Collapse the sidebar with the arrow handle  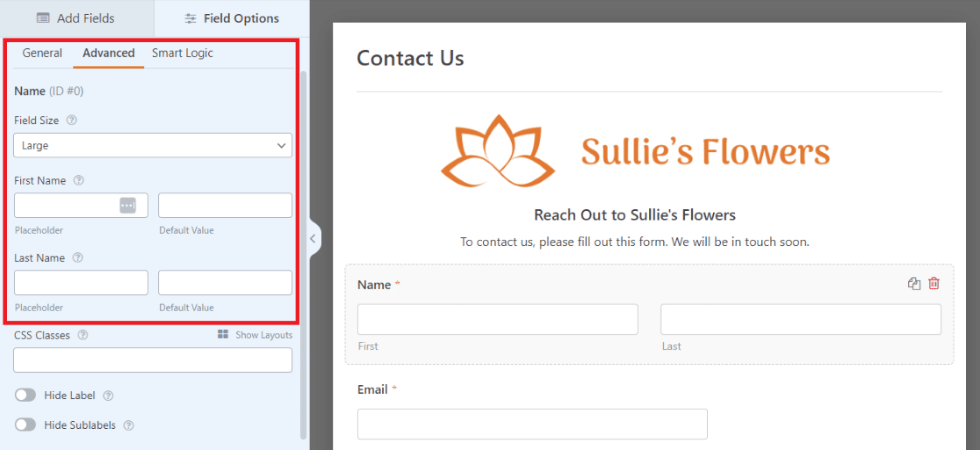pyautogui.click(x=314, y=238)
